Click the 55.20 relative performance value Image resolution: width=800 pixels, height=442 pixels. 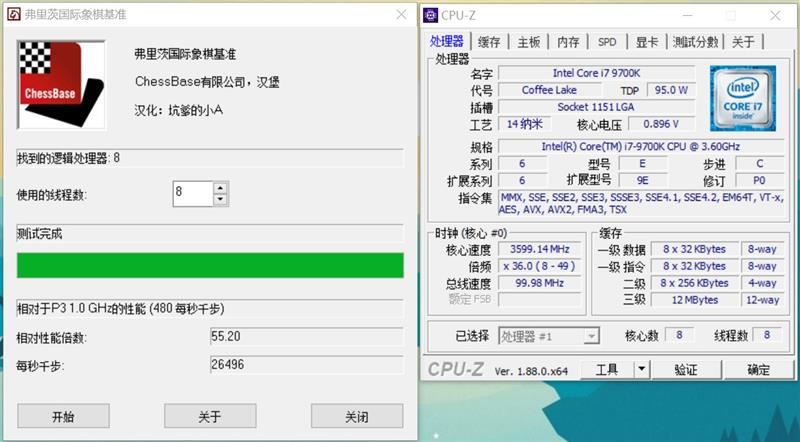tap(307, 337)
